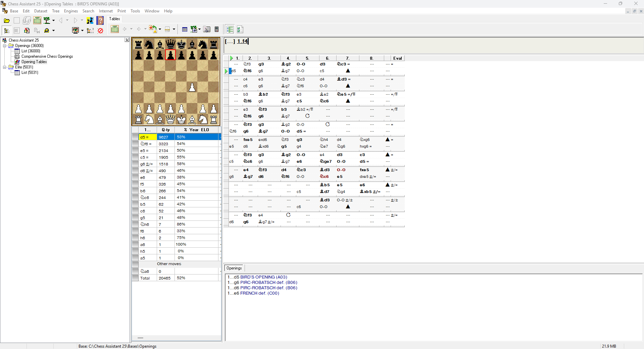
Task: Collapse the Elite (5031) tree node
Action: coord(5,67)
